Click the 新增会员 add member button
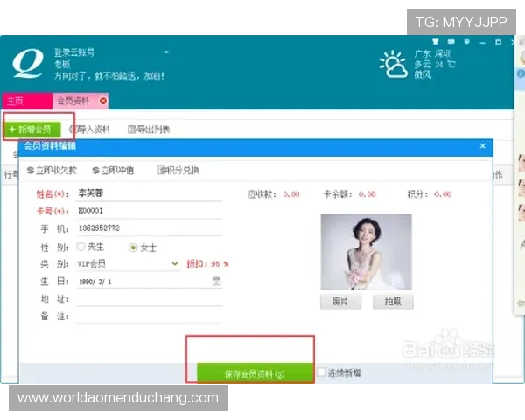Viewport: 525px width, 420px height. [32, 129]
